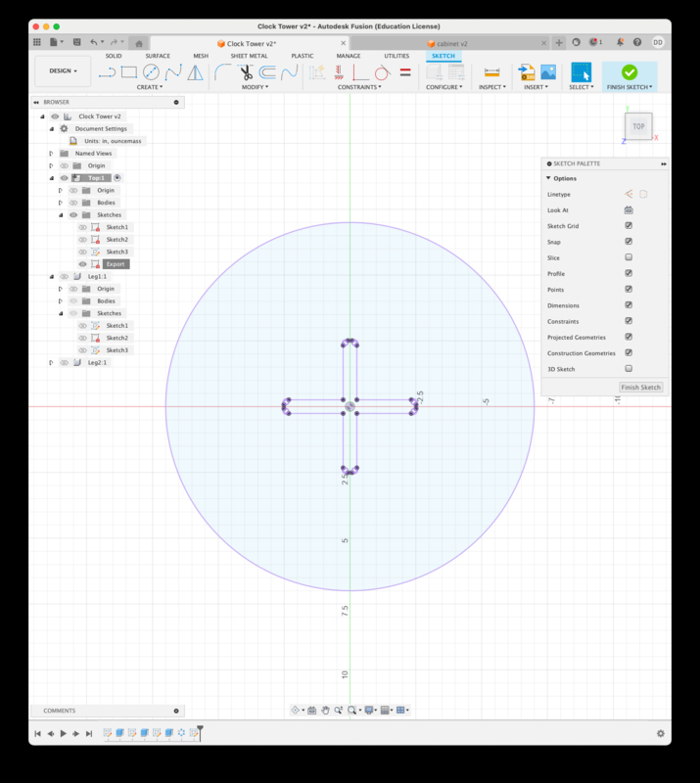Click the Undo arrow
Viewport: 700px width, 783px height.
pyautogui.click(x=93, y=42)
